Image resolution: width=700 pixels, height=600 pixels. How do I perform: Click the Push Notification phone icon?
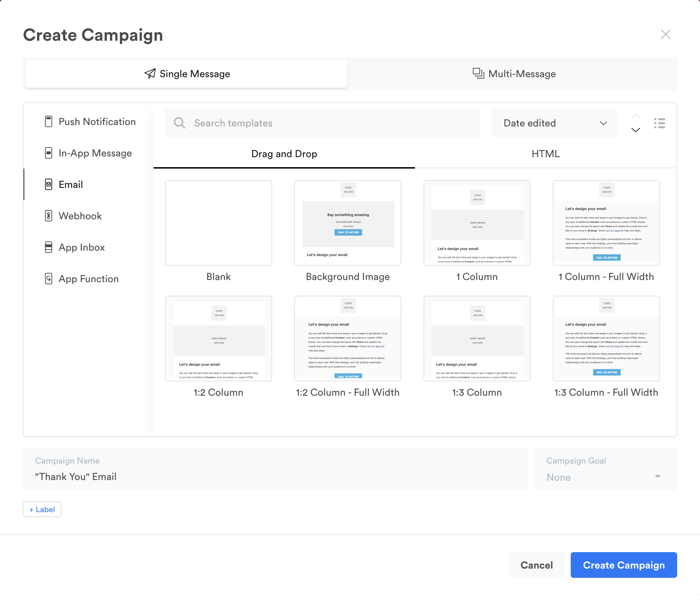(49, 122)
